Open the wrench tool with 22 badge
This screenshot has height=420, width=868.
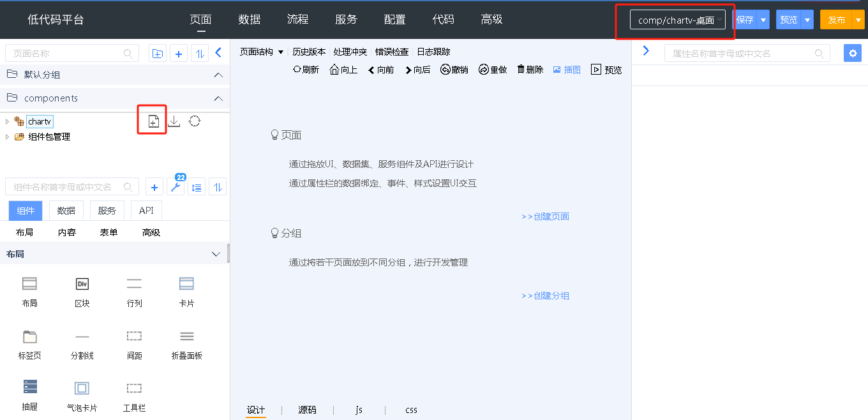176,187
